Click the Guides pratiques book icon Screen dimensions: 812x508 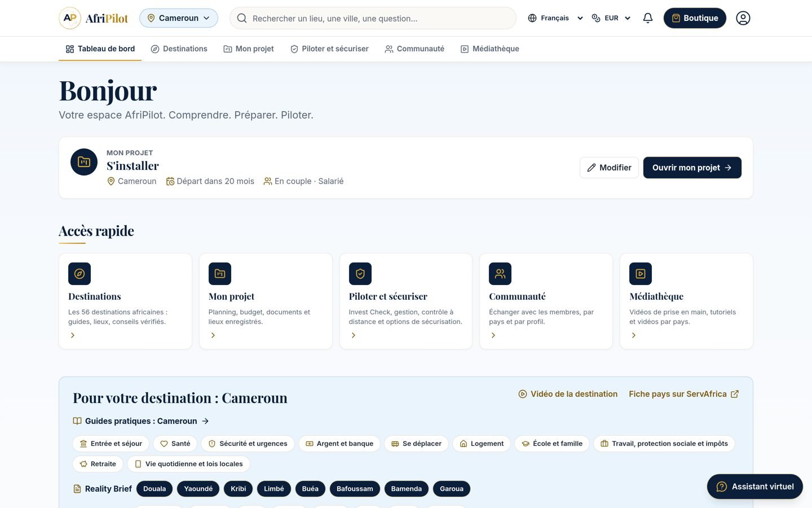pyautogui.click(x=77, y=421)
